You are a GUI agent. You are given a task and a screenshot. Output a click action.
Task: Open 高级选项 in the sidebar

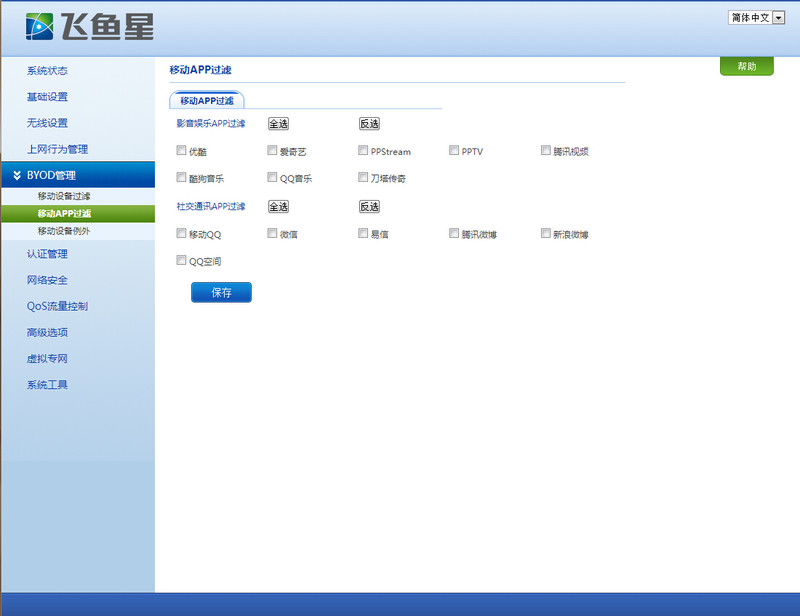pyautogui.click(x=47, y=332)
